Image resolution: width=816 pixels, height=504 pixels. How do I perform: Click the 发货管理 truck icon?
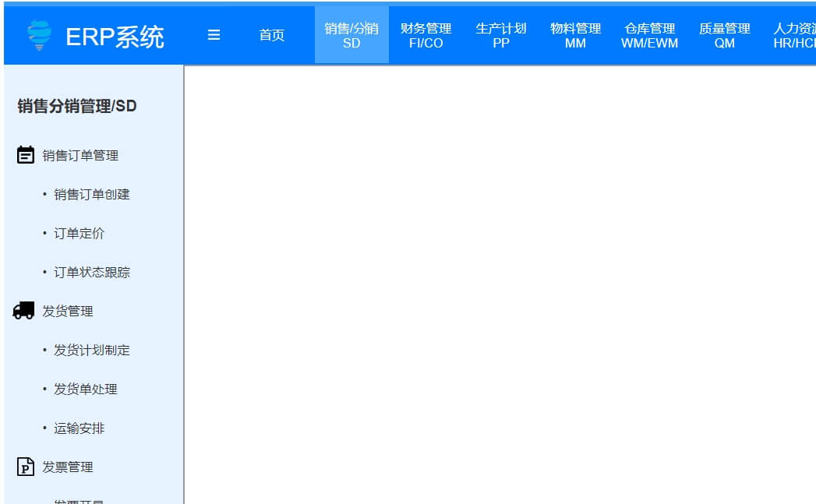point(23,311)
